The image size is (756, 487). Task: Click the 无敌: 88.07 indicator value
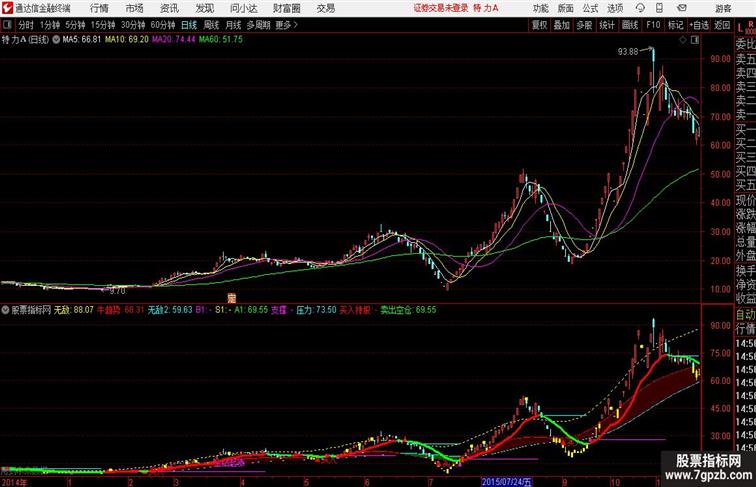point(73,310)
